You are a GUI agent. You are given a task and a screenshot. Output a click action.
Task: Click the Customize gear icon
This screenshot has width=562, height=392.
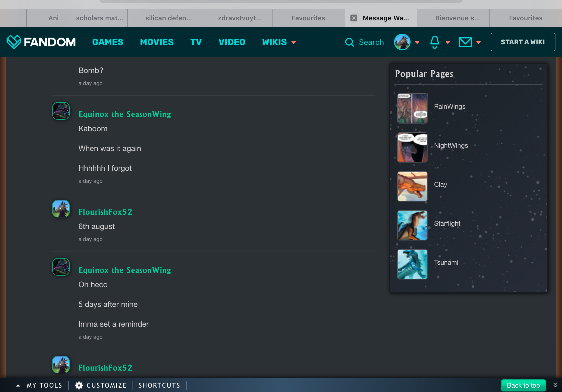pos(79,385)
